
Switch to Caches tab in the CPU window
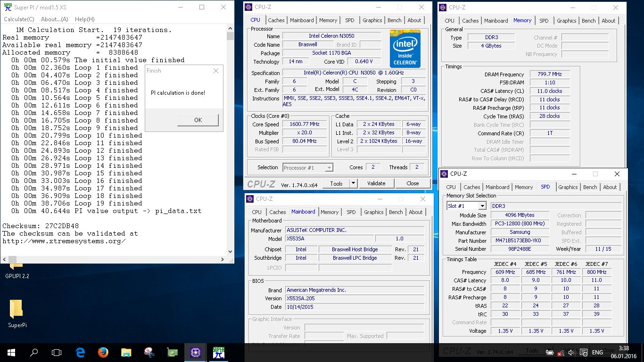click(276, 20)
